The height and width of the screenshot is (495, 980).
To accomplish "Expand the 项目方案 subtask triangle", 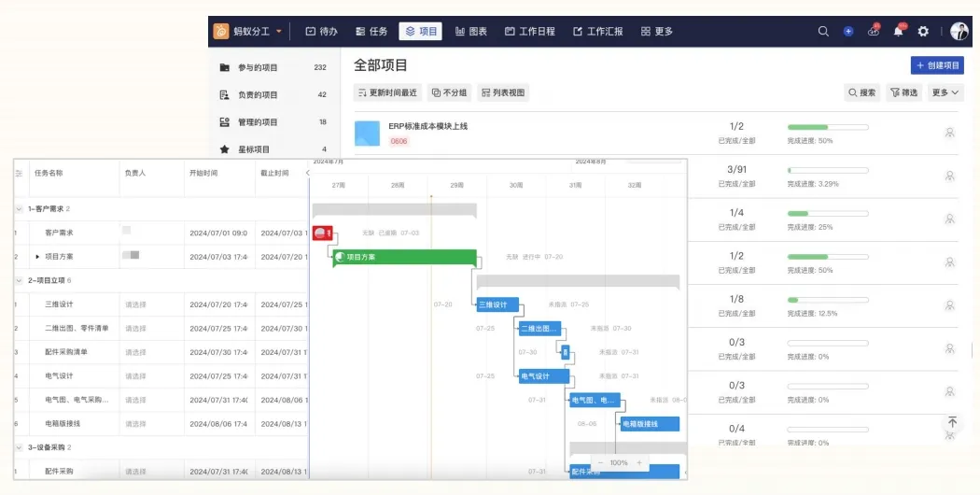I will click(x=37, y=256).
